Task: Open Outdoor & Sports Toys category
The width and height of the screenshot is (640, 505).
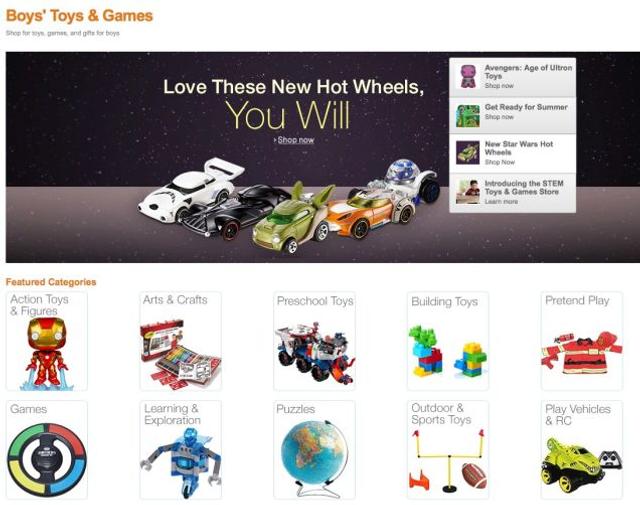Action: pyautogui.click(x=448, y=450)
